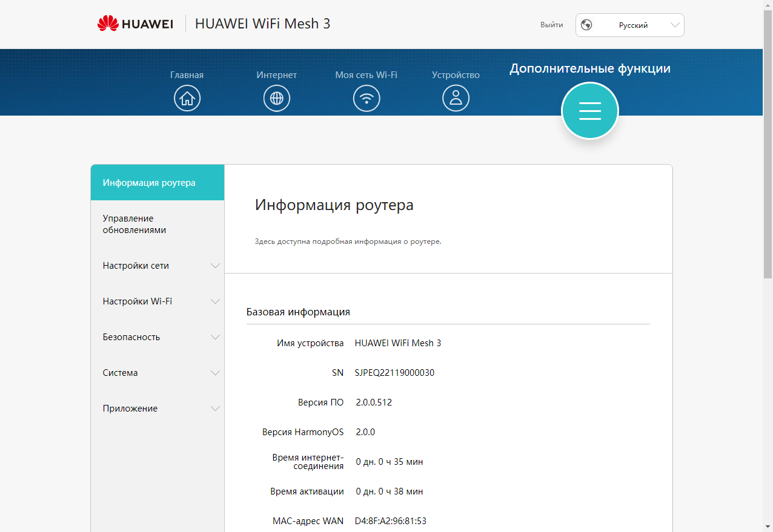Screen dimensions: 773x532
Task: Expand Настройки сети chevron
Action: tap(215, 266)
